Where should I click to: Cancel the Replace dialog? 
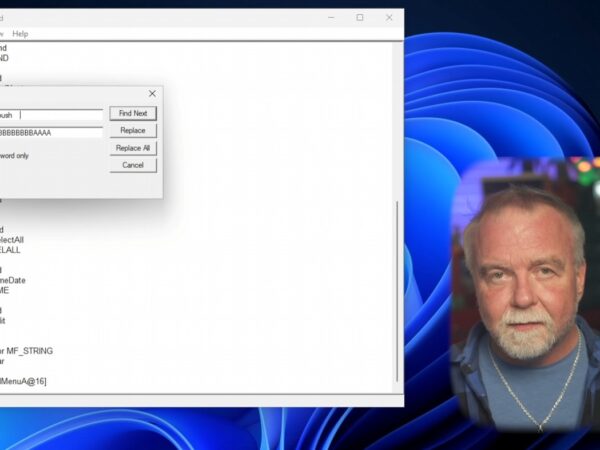click(x=133, y=165)
